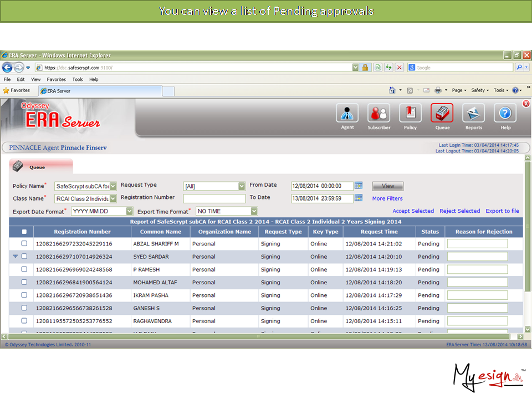
Task: Click the Registration Number input field
Action: 214,198
